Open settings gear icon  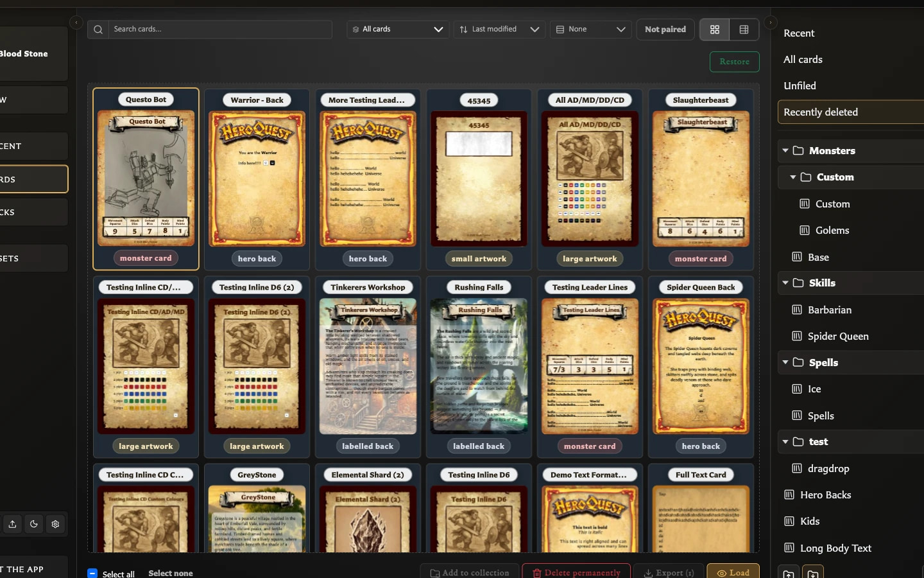pyautogui.click(x=55, y=524)
